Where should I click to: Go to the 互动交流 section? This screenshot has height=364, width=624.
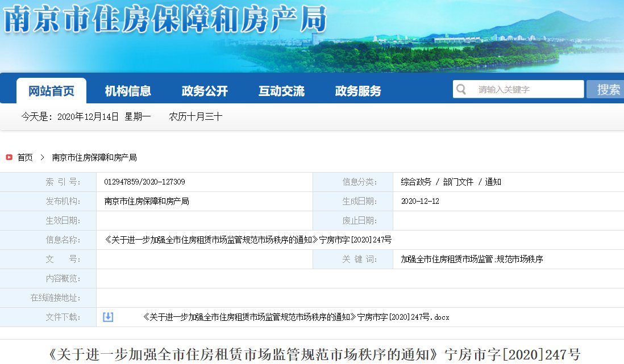pos(281,91)
